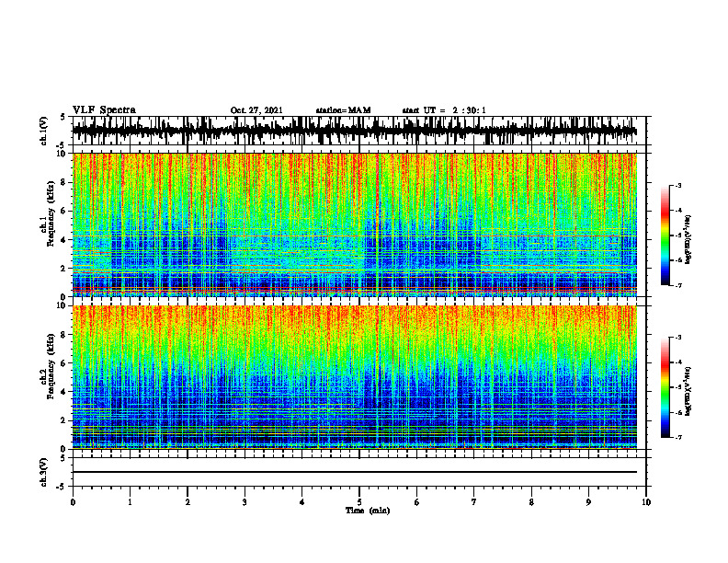Click the "-5" tick of ch.1(V) axis

pos(62,145)
